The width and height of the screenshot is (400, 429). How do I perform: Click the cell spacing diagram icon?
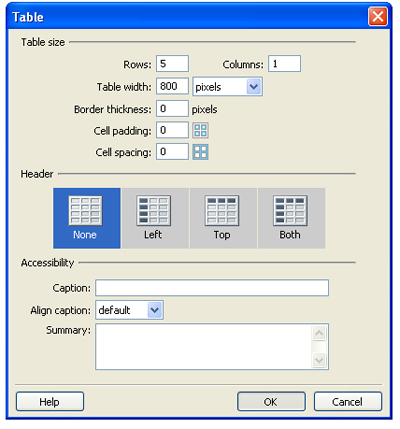point(200,152)
